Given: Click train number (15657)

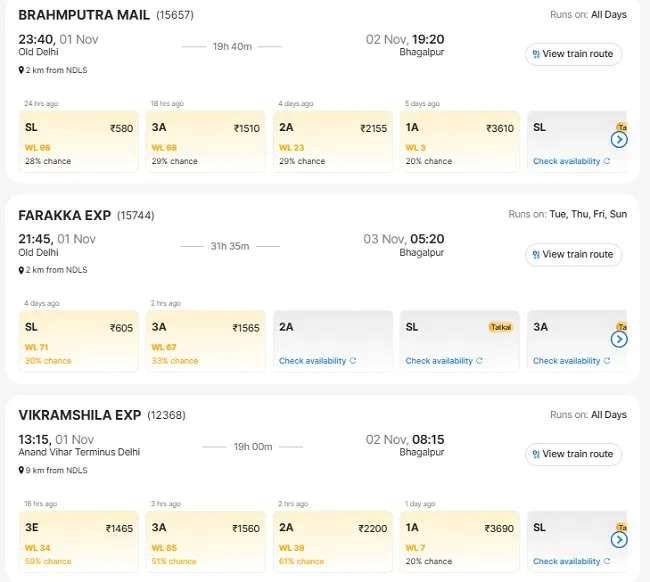Looking at the screenshot, I should (x=175, y=15).
